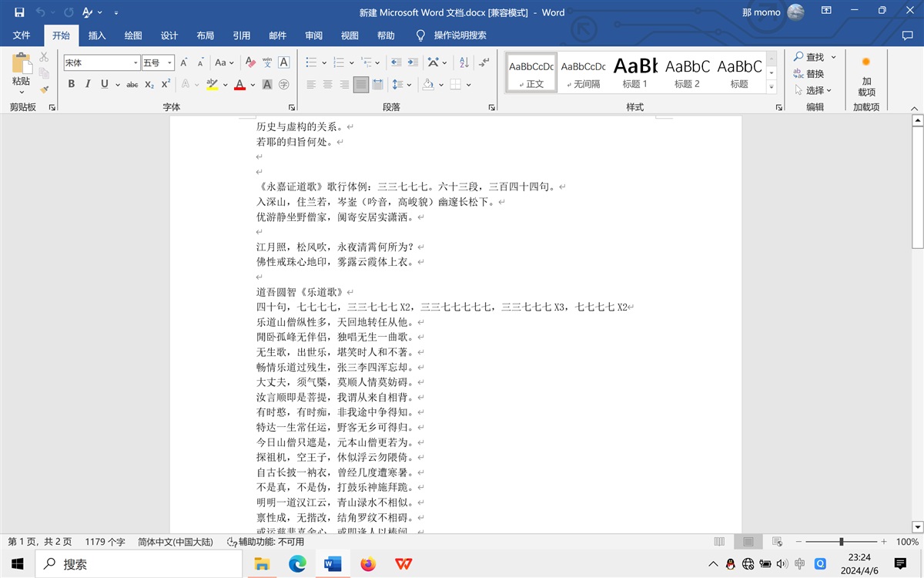
Task: Toggle strikethrough text formatting
Action: click(x=132, y=85)
